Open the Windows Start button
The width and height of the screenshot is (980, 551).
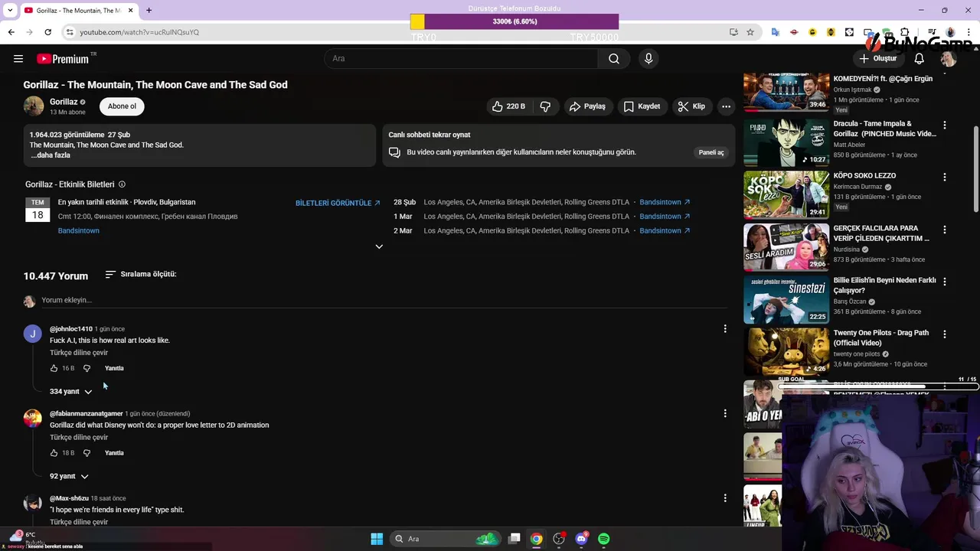coord(377,539)
